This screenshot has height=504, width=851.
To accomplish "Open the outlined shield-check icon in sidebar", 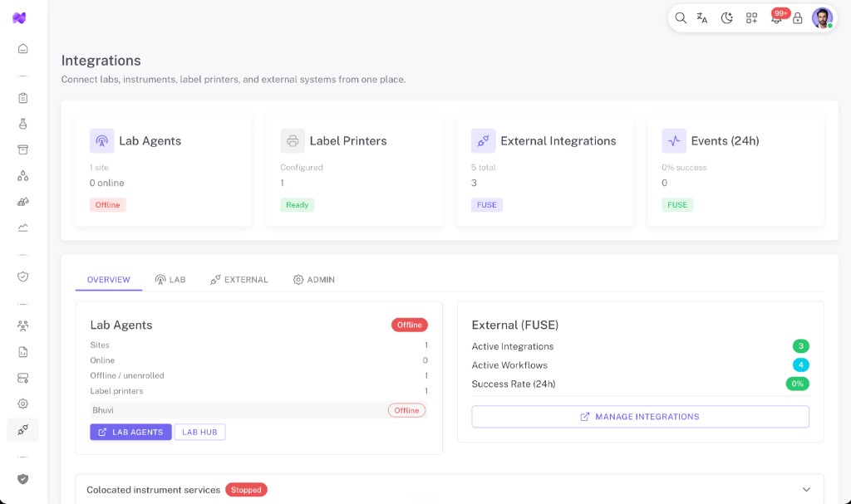I will click(22, 276).
